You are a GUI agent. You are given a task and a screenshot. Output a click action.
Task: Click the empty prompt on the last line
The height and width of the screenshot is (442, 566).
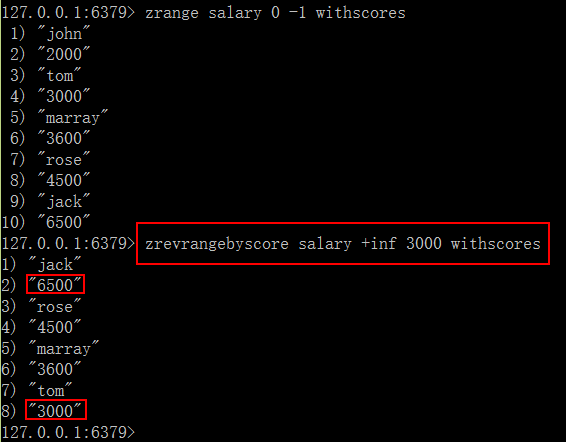pos(68,432)
